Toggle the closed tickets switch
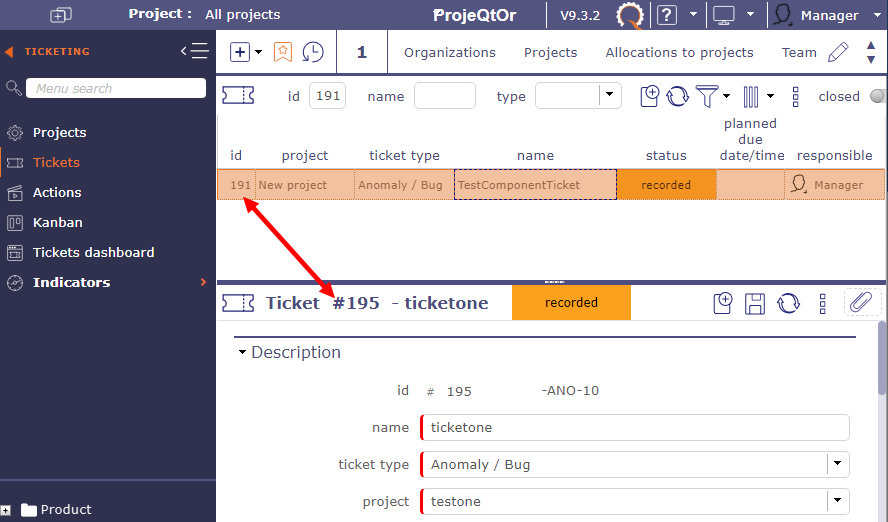888x522 pixels. 877,96
